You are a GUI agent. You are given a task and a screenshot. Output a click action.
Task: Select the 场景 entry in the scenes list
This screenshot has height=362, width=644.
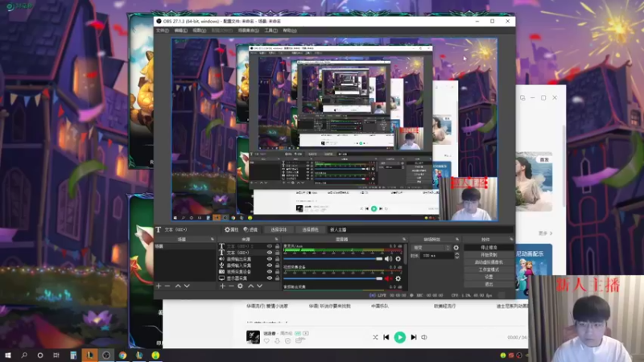pos(185,246)
